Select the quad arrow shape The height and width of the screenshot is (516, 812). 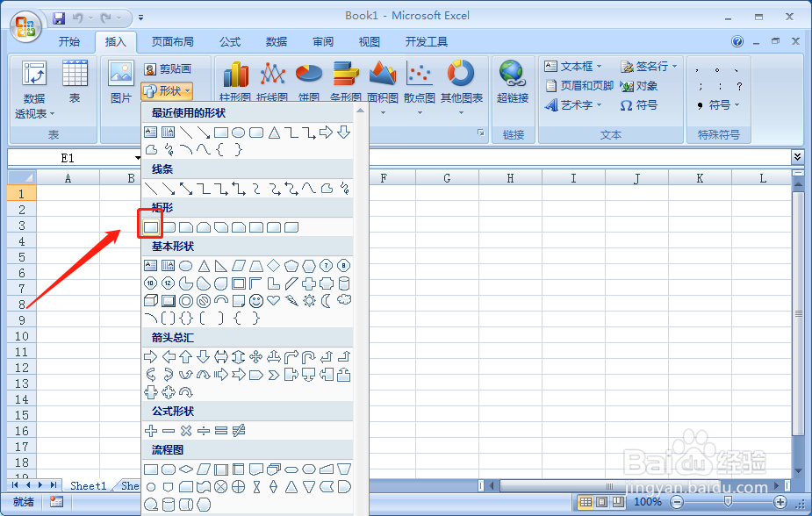(255, 356)
